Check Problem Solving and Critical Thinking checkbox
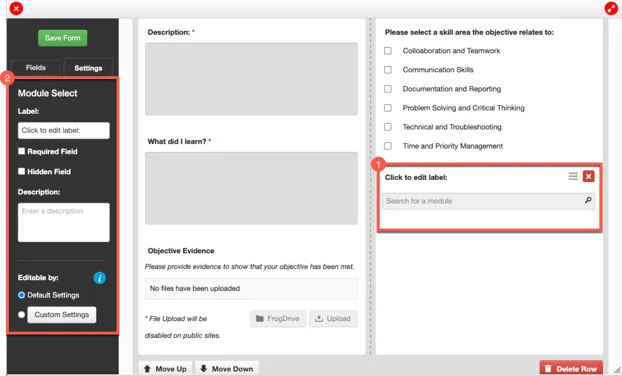Image resolution: width=622 pixels, height=376 pixels. [x=388, y=108]
